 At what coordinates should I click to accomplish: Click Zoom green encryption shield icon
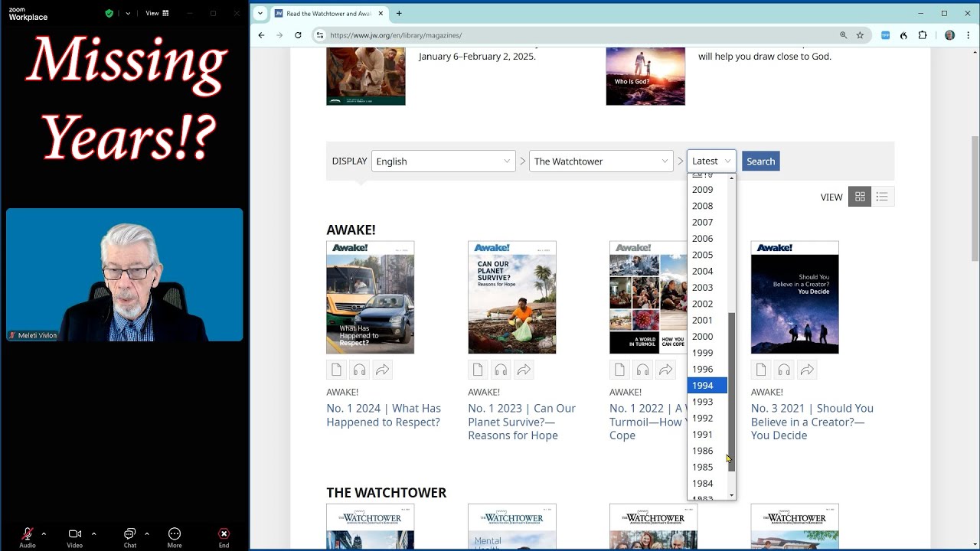pyautogui.click(x=109, y=13)
